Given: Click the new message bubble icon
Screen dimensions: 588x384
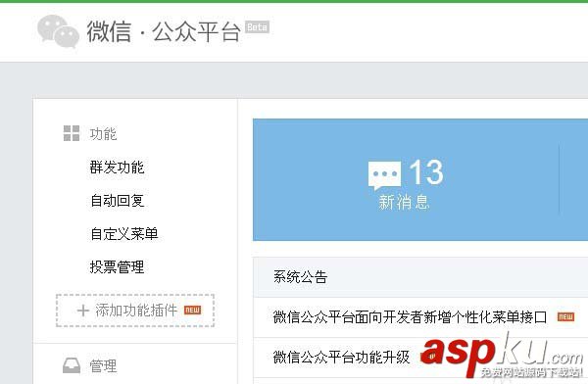Looking at the screenshot, I should click(x=384, y=175).
